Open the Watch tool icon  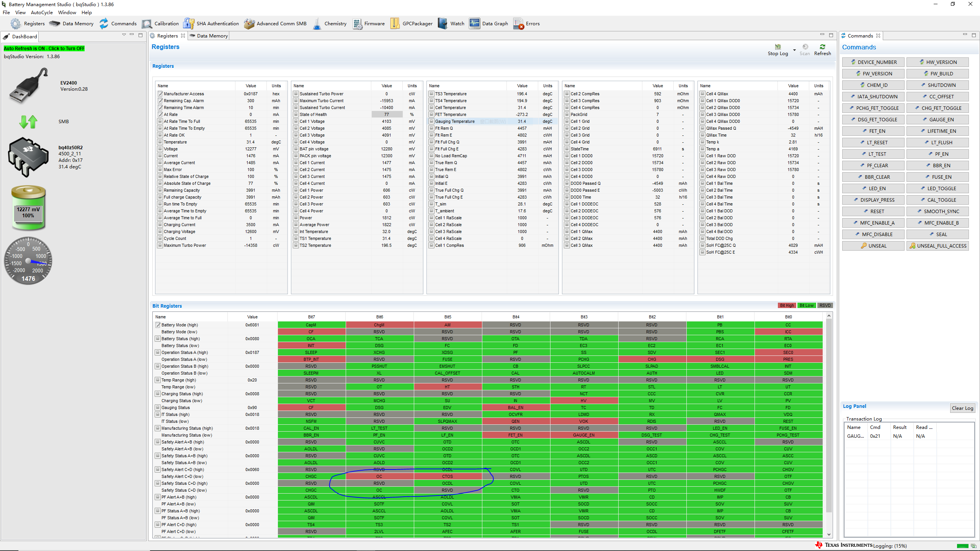coord(443,24)
